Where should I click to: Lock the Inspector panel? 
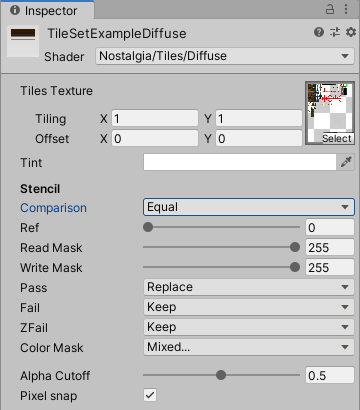[x=330, y=9]
